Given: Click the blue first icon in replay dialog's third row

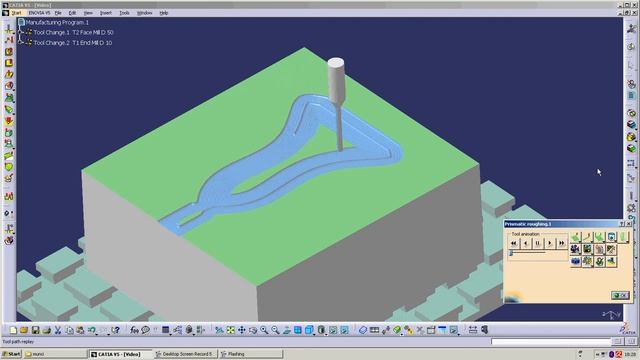Looking at the screenshot, I should pyautogui.click(x=576, y=261).
